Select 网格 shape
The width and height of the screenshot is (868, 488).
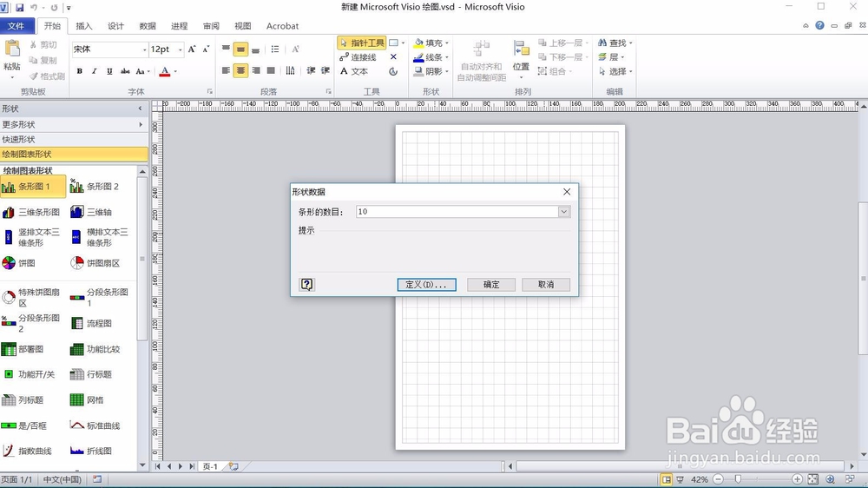tap(88, 400)
